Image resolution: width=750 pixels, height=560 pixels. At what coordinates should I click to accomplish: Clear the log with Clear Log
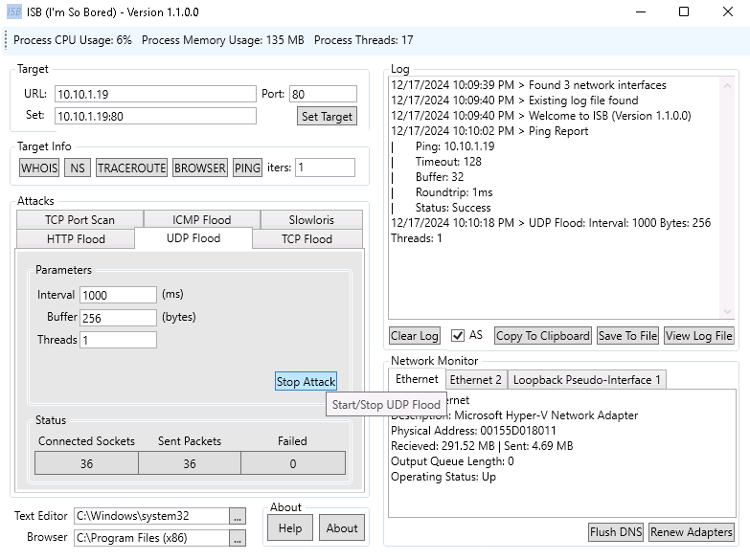pyautogui.click(x=415, y=335)
